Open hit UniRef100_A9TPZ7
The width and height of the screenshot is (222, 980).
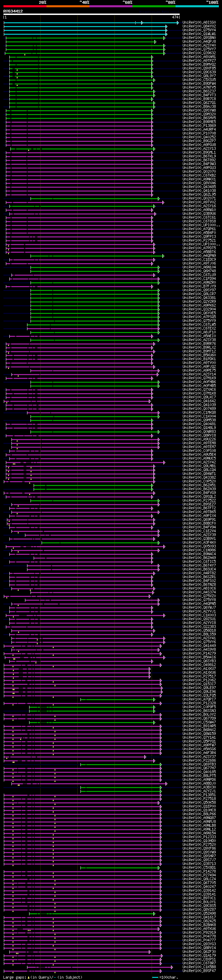(x=199, y=61)
